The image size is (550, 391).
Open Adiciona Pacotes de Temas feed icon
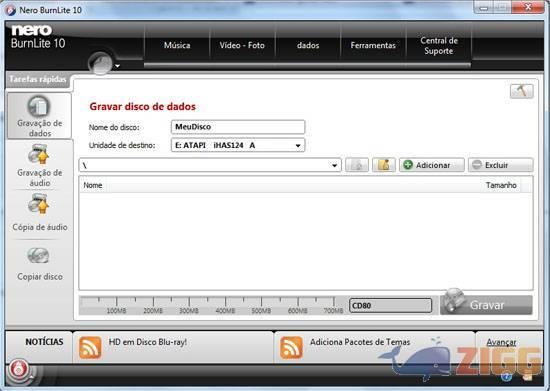[x=291, y=348]
